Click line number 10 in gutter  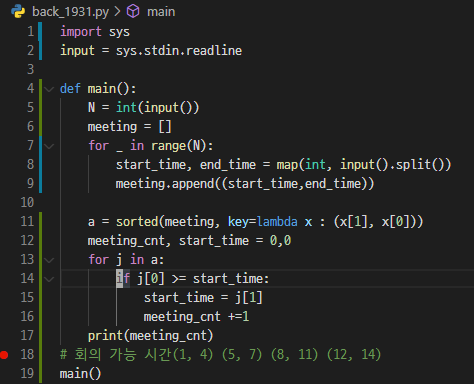(x=27, y=202)
